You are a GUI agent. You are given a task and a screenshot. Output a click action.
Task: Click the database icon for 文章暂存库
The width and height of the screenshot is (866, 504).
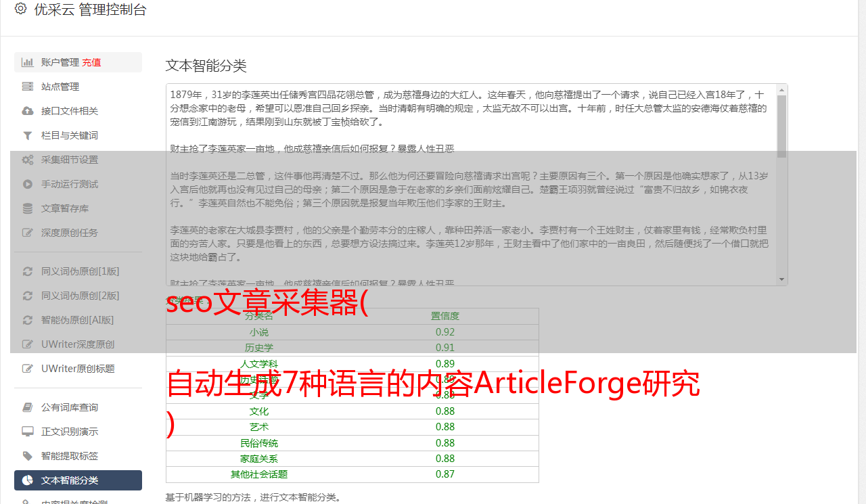click(28, 208)
